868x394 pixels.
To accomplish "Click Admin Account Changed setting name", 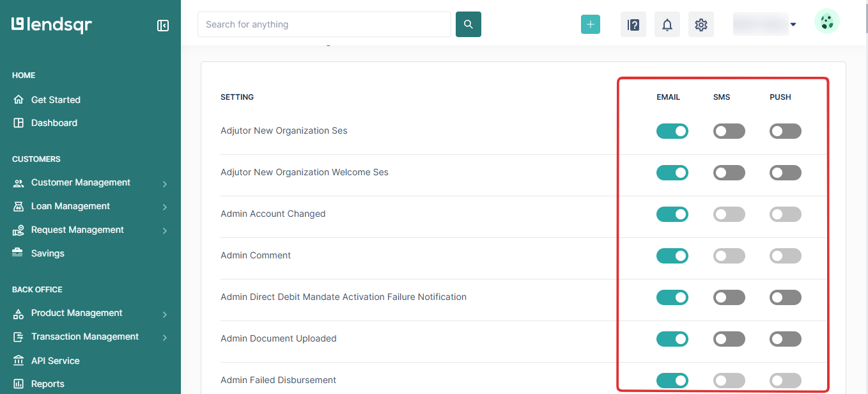I will [x=273, y=214].
